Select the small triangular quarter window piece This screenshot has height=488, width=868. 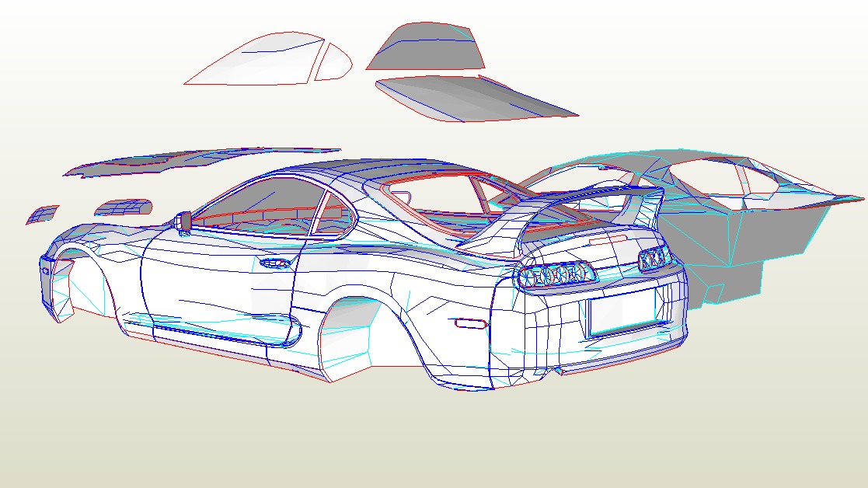(334, 62)
